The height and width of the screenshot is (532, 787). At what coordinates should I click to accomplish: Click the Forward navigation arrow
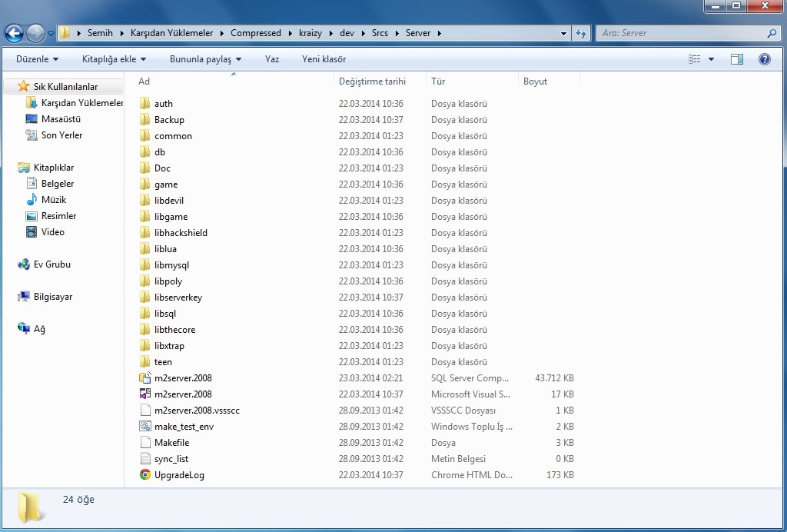(x=35, y=34)
